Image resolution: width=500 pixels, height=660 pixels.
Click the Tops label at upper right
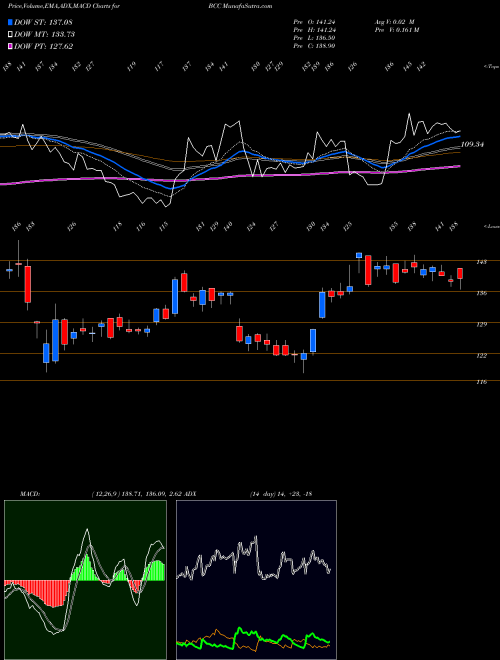tap(491, 67)
